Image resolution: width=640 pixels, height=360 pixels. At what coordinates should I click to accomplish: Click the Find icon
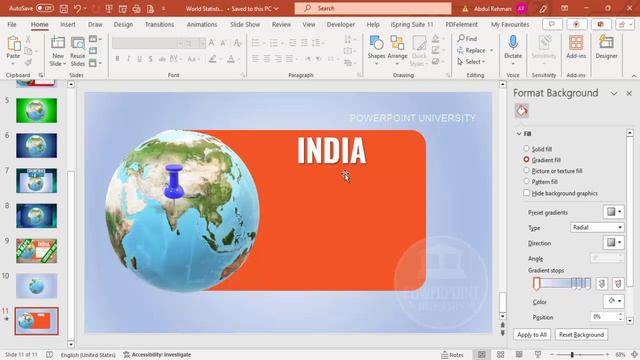click(461, 38)
